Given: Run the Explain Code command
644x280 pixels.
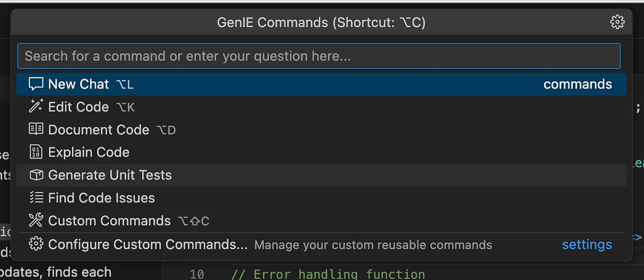Looking at the screenshot, I should pyautogui.click(x=89, y=152).
